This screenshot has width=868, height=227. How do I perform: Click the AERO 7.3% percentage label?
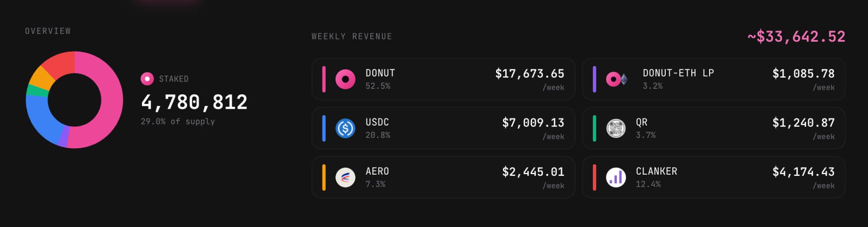[x=375, y=184]
